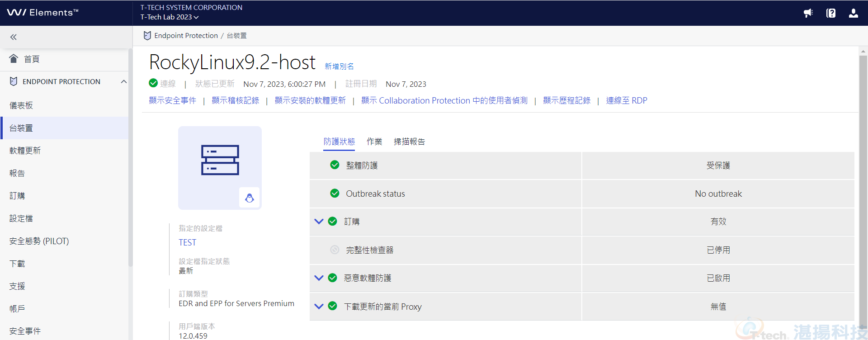
Task: Click the WithSecure Elements logo
Action: click(x=42, y=13)
